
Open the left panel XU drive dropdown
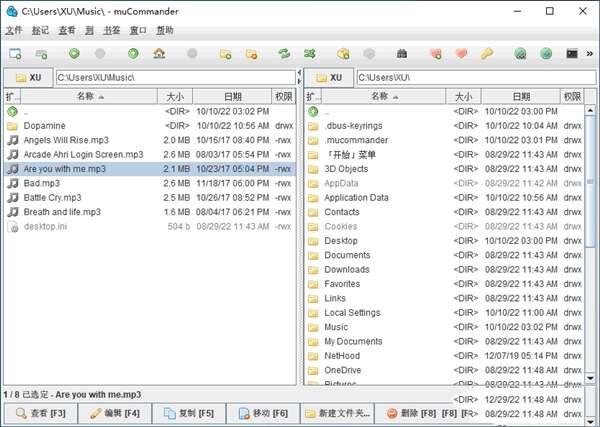click(x=28, y=77)
